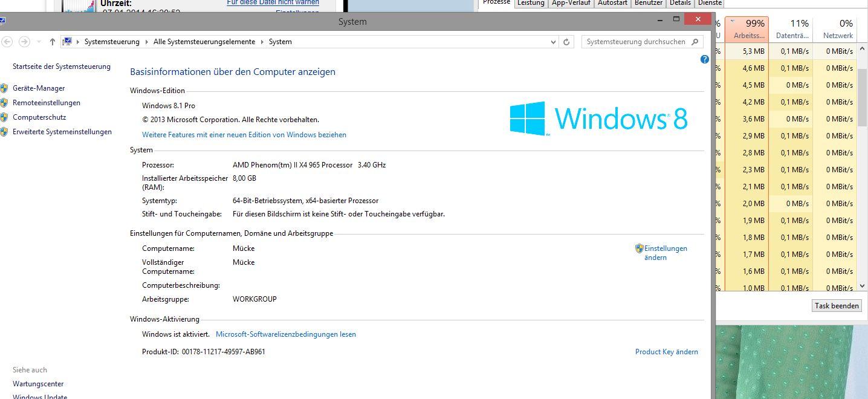
Task: Go up one level with Up arrow
Action: click(x=53, y=42)
